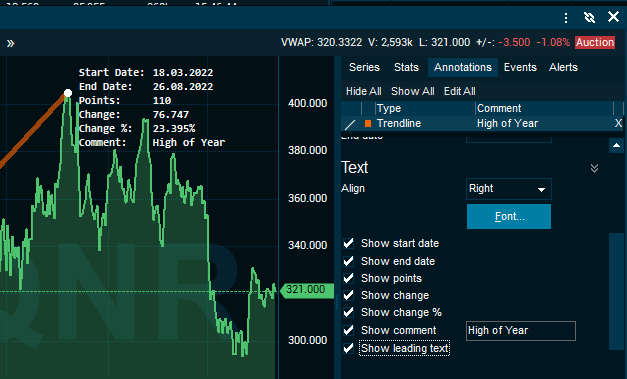Image resolution: width=627 pixels, height=379 pixels.
Task: Click the Points: 110 annotation text
Action: pos(125,100)
